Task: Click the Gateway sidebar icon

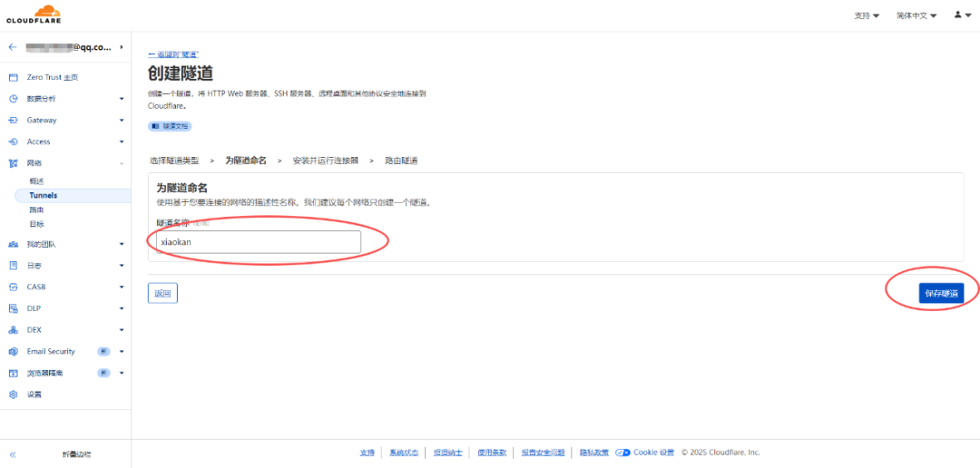Action: pyautogui.click(x=13, y=120)
